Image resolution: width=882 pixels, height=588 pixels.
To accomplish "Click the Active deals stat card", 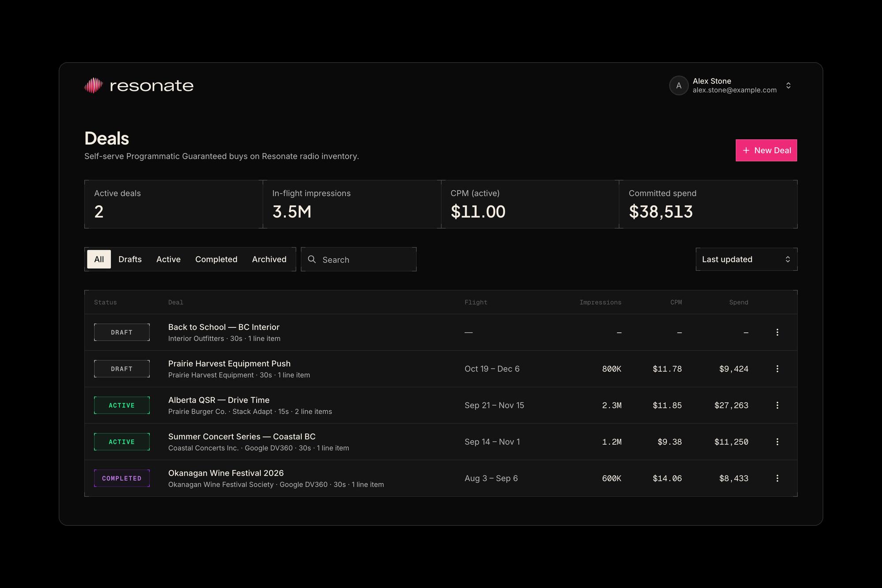I will (173, 204).
